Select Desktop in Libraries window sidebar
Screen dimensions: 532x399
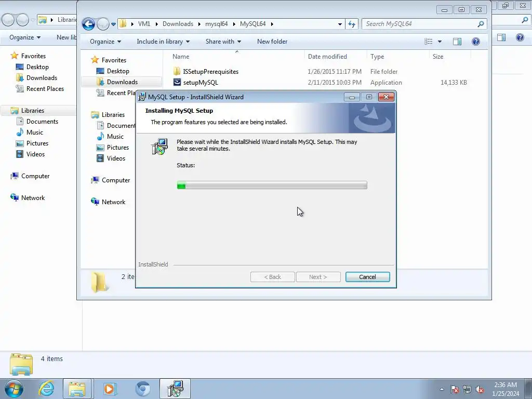37,67
